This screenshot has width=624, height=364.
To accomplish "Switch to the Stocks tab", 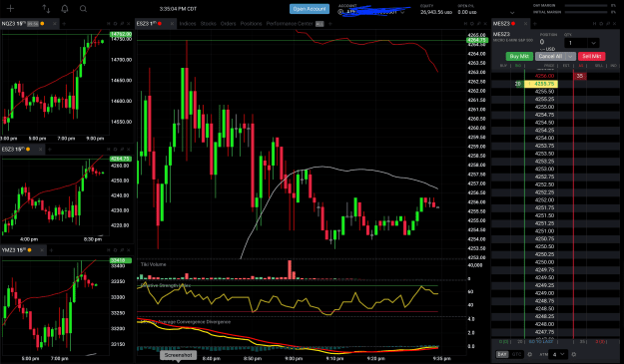I will (208, 24).
